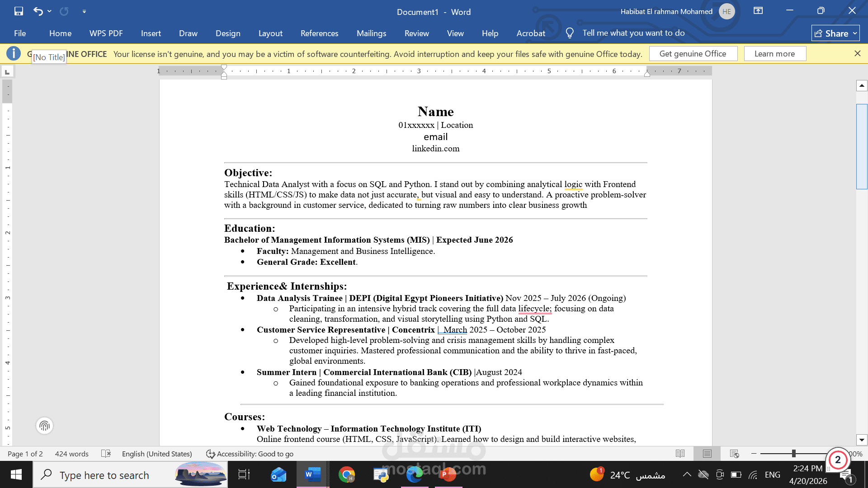Click the blue info icon in warning bar
Image resolution: width=868 pixels, height=488 pixels.
click(14, 53)
